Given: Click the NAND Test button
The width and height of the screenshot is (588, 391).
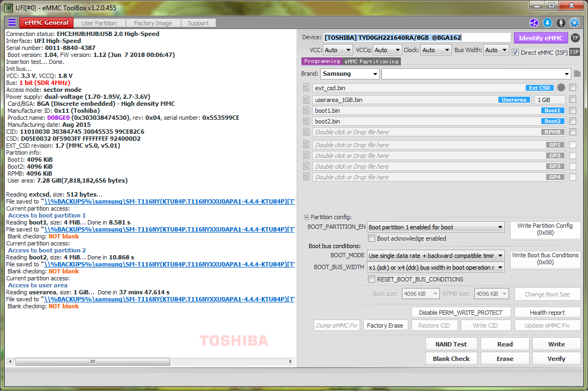Looking at the screenshot, I should coord(451,344).
